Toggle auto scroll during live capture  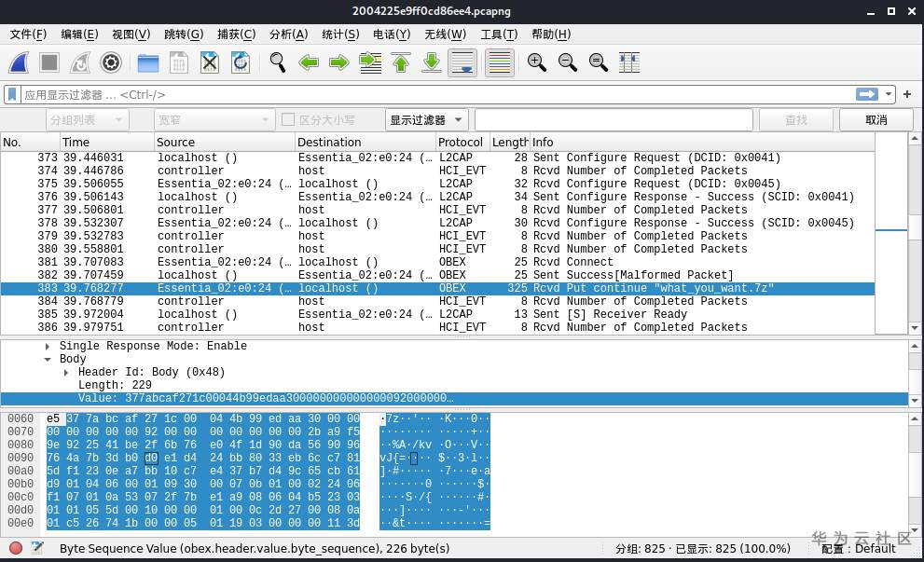462,62
